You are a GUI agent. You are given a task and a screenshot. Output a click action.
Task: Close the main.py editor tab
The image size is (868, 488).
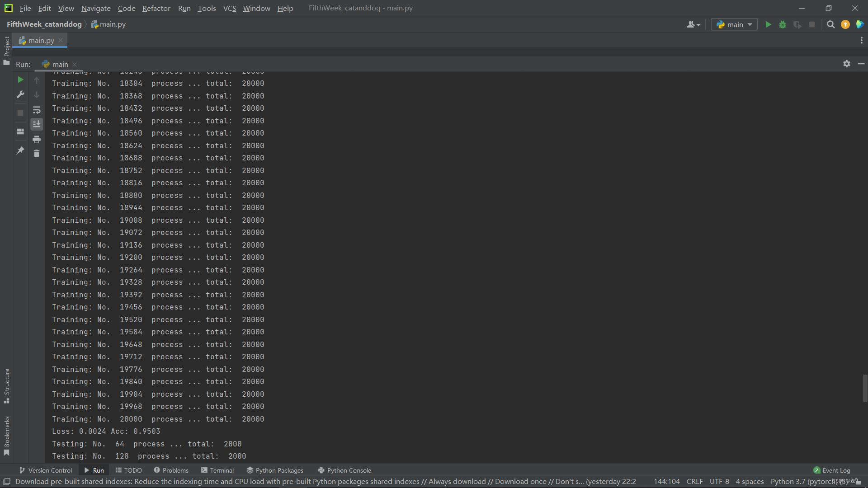coord(61,40)
